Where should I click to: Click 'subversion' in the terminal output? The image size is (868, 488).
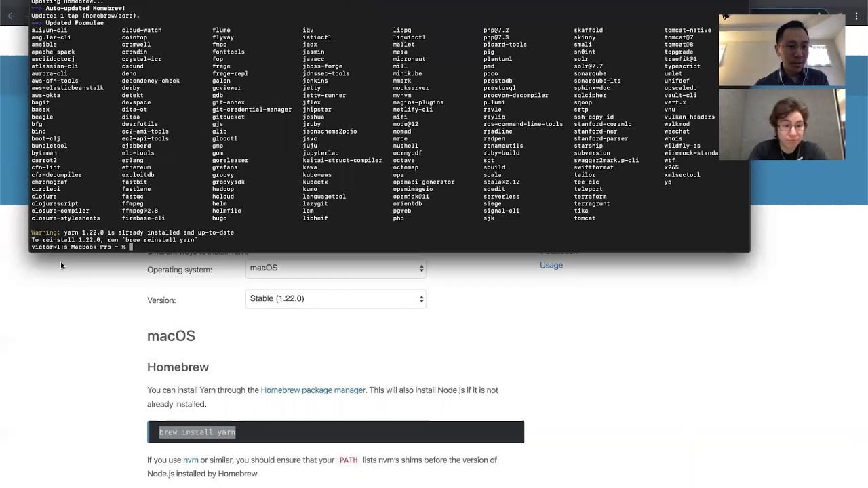click(592, 153)
